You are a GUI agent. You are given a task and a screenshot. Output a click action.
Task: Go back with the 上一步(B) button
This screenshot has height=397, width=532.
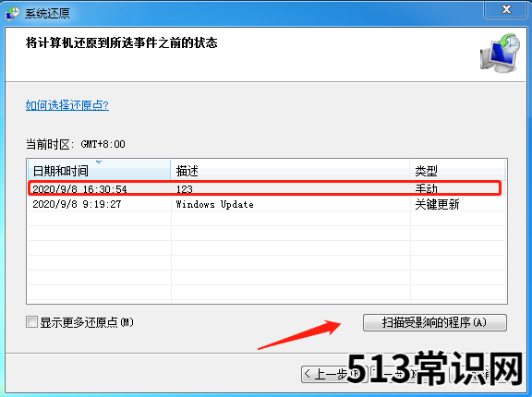click(x=334, y=374)
